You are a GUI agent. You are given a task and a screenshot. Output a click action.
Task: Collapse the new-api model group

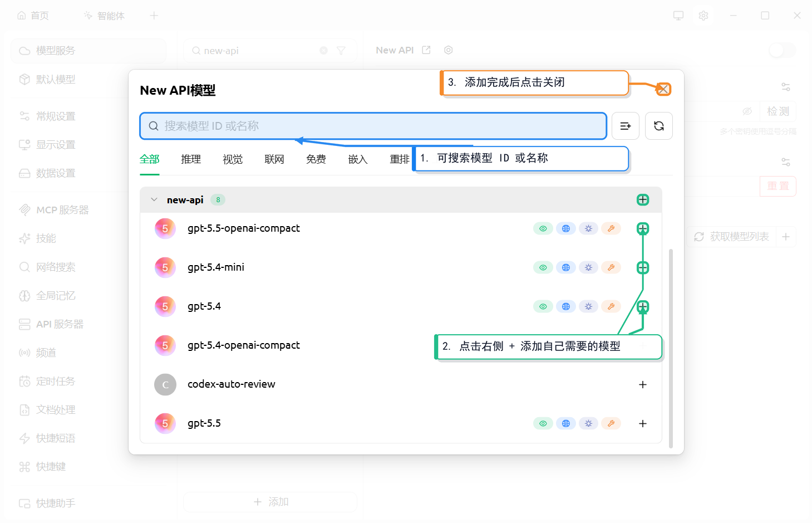pos(154,199)
